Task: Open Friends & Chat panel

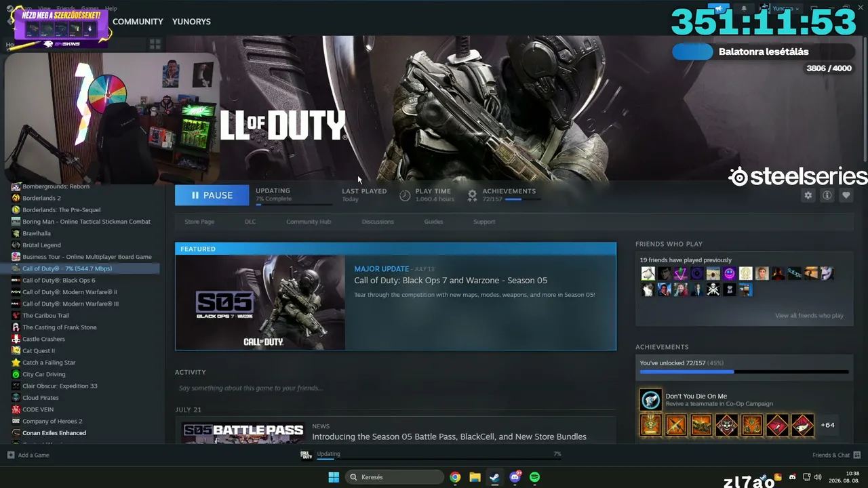Action: pos(836,455)
